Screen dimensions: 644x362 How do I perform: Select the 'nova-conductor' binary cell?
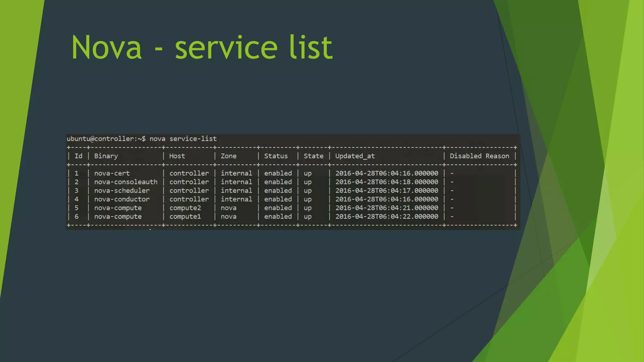[122, 199]
